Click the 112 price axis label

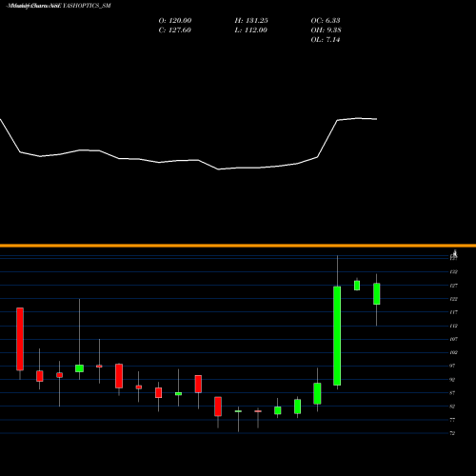(453, 326)
